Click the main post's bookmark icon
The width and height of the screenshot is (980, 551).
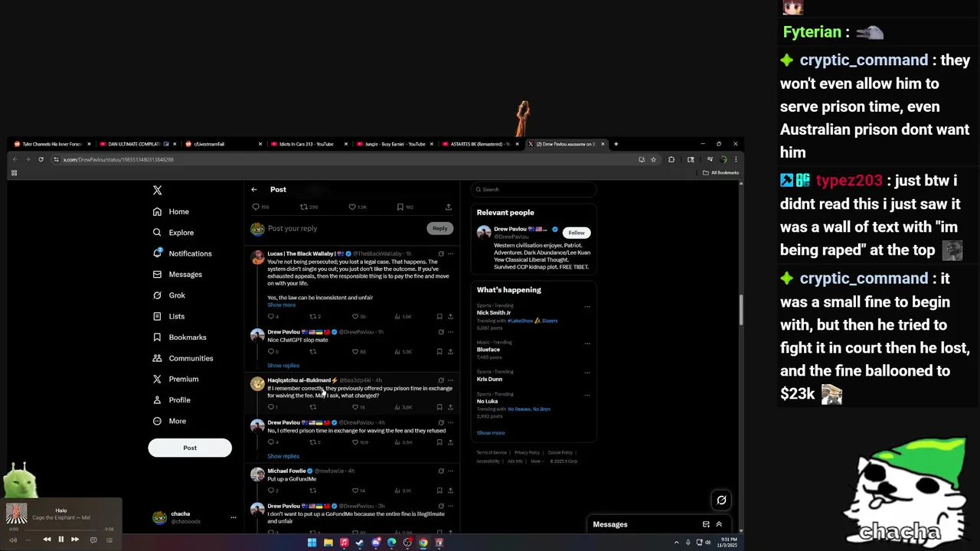tap(400, 207)
